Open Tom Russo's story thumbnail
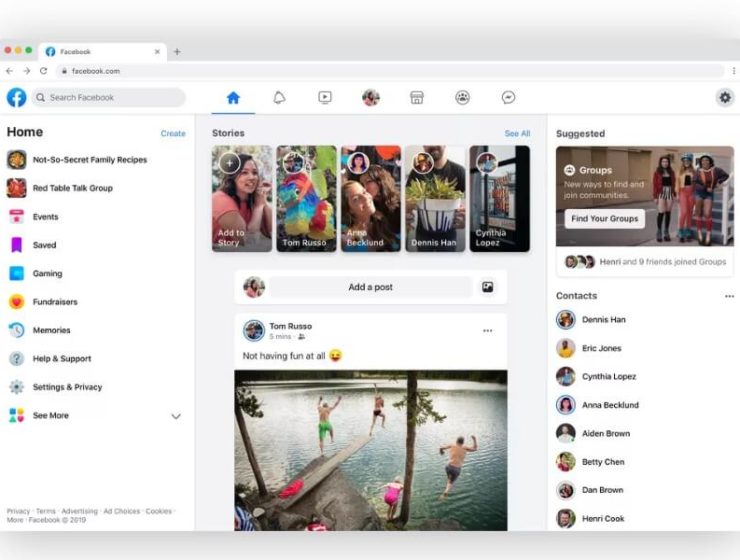Viewport: 740px width, 560px height. click(x=306, y=198)
